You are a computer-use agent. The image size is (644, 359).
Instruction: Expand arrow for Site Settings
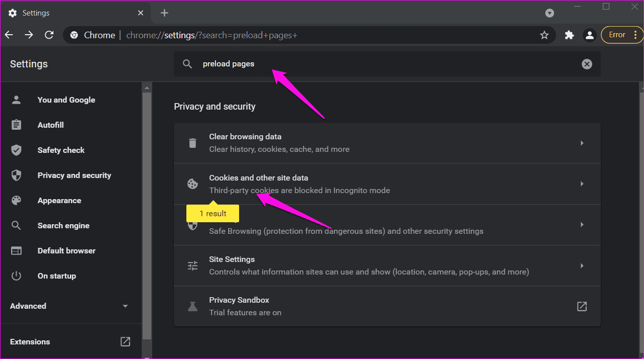(x=582, y=265)
